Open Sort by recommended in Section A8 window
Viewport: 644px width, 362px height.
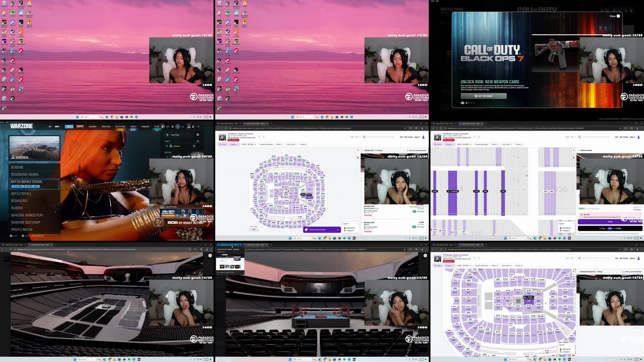pos(632,272)
